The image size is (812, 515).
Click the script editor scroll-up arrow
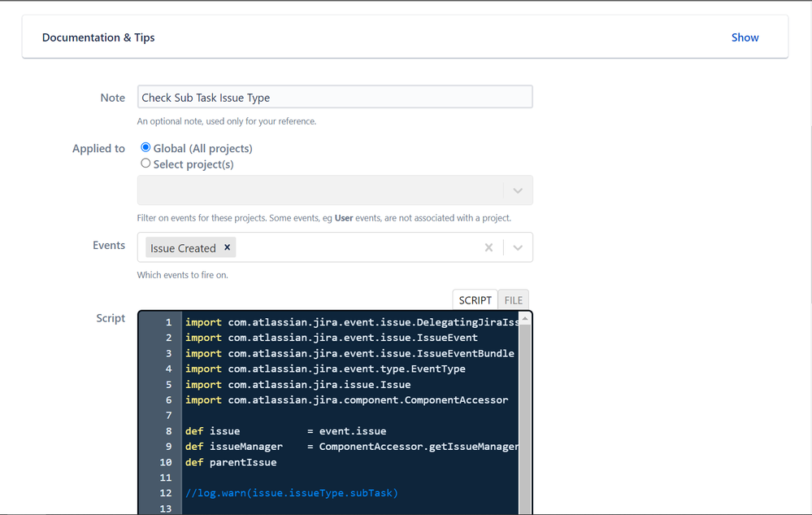tap(525, 319)
